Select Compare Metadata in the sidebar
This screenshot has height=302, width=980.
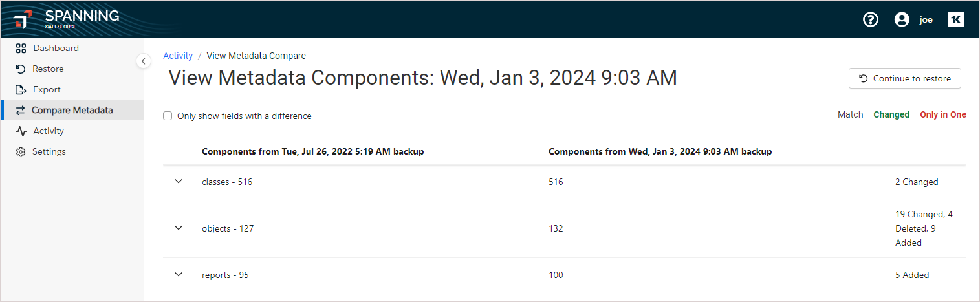point(72,110)
